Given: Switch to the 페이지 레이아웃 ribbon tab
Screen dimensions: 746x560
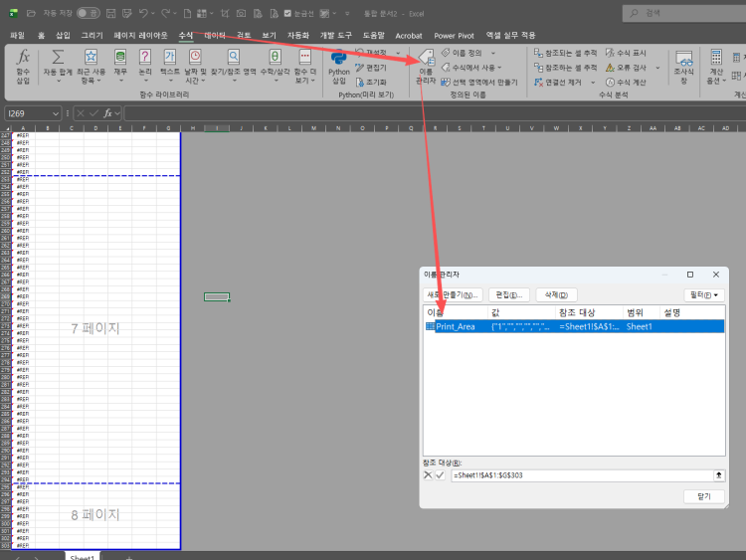Looking at the screenshot, I should [138, 35].
